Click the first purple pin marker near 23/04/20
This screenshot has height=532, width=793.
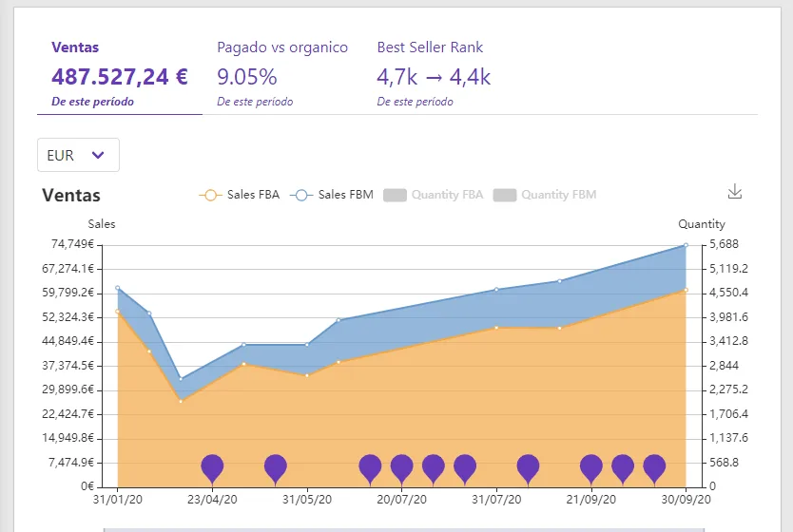coord(212,469)
